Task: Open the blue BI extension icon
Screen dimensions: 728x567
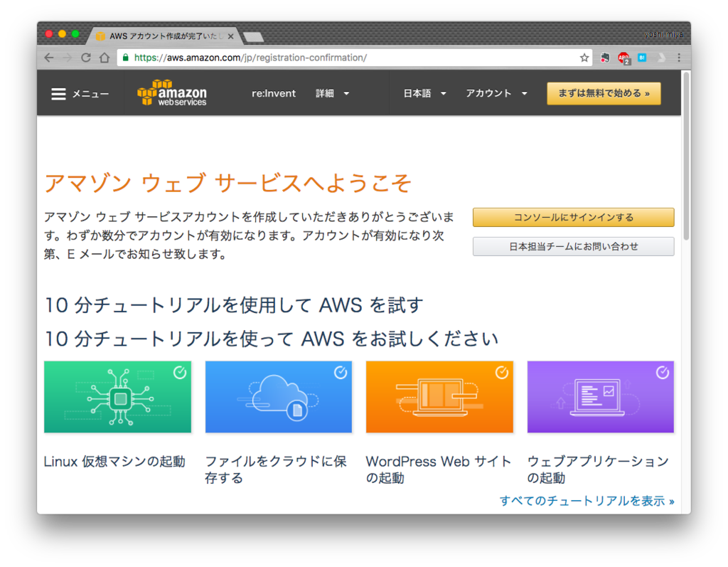Action: point(642,58)
